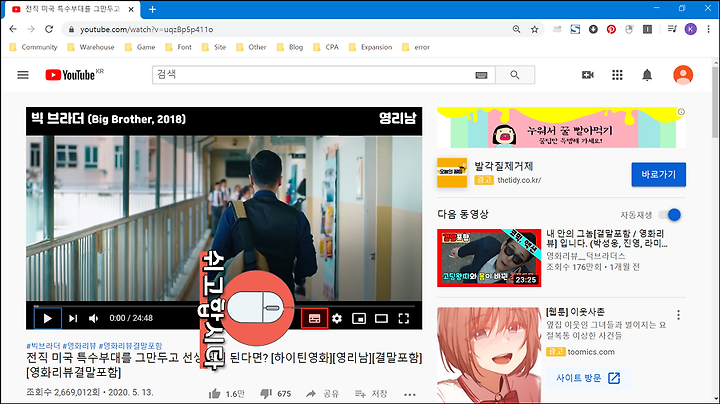720x404 pixels.
Task: Reload the current page
Action: pos(49,29)
